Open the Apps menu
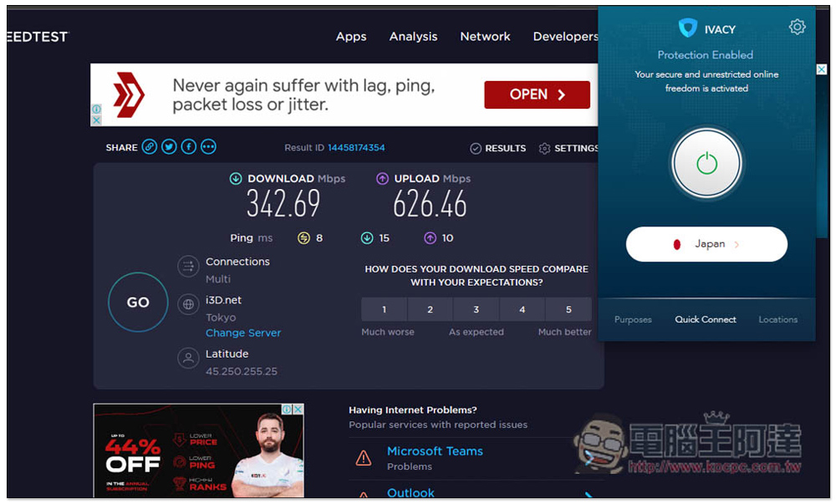 click(351, 37)
